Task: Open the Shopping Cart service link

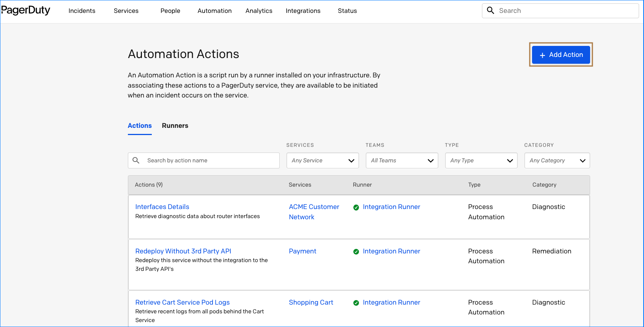Action: 311,302
